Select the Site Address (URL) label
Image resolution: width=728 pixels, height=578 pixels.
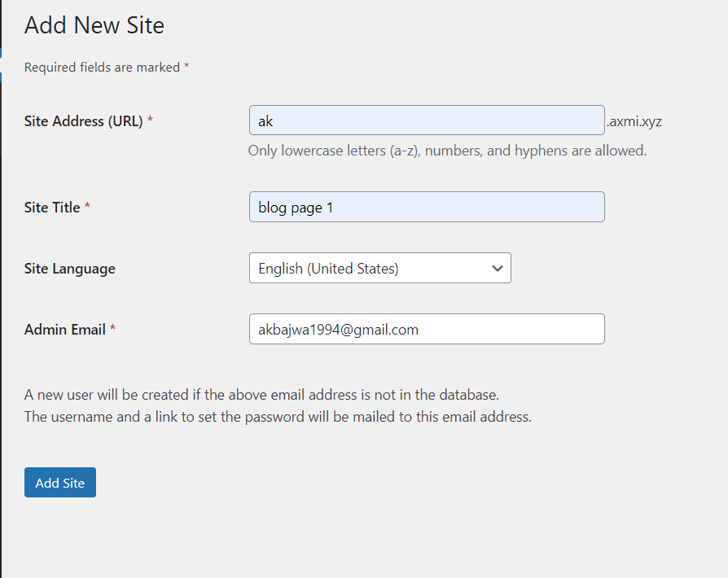84,121
